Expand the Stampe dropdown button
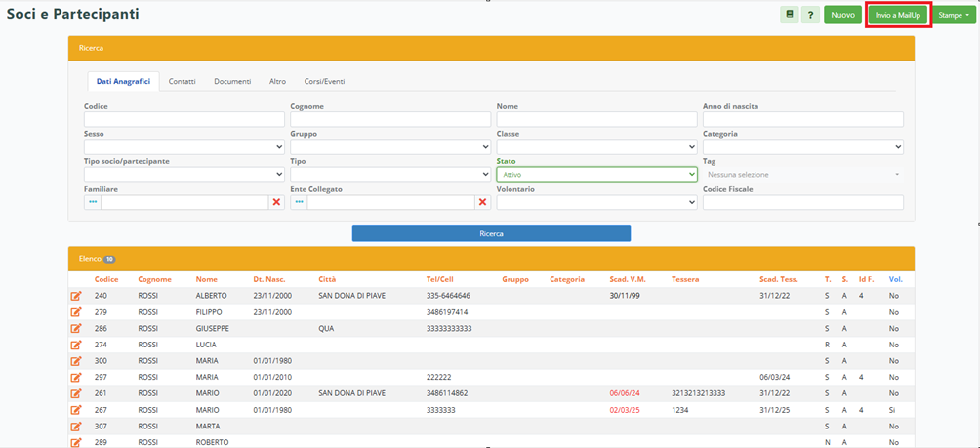Screen dimensions: 980x448 [x=953, y=15]
